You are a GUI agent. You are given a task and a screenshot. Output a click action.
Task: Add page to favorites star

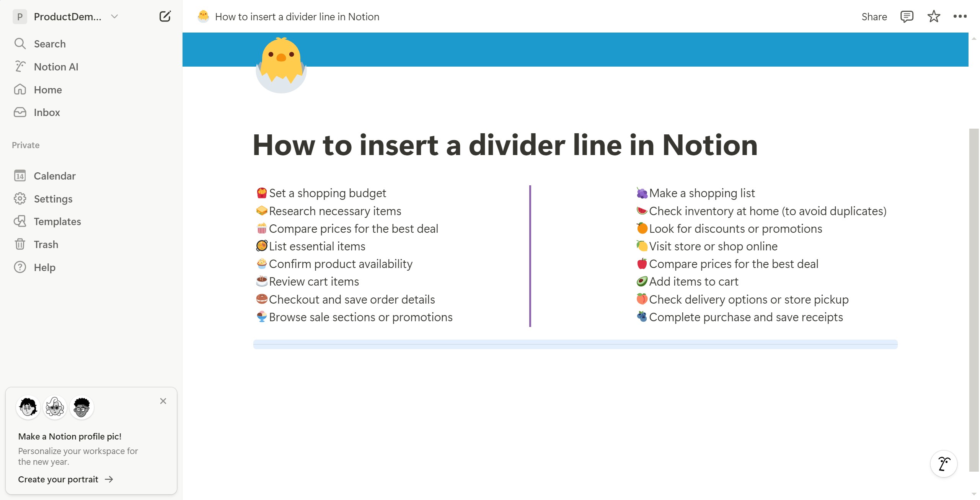tap(934, 17)
